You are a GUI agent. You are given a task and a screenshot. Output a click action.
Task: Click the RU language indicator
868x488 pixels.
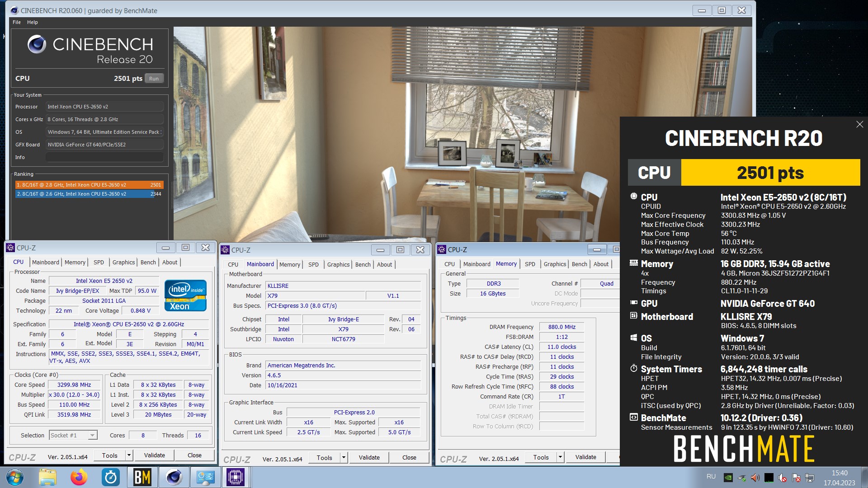pos(711,477)
